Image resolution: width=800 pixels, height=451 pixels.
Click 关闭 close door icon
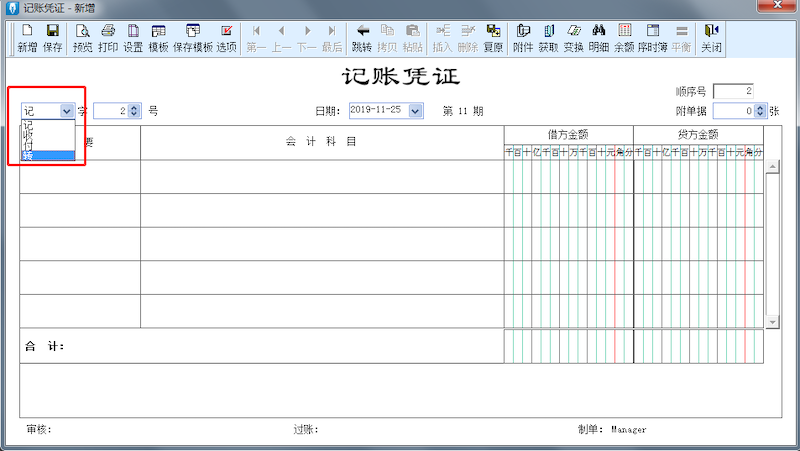(x=711, y=38)
